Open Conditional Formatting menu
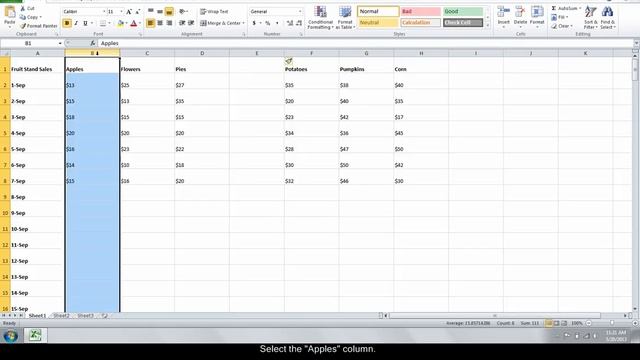This screenshot has width=640, height=360. click(320, 18)
